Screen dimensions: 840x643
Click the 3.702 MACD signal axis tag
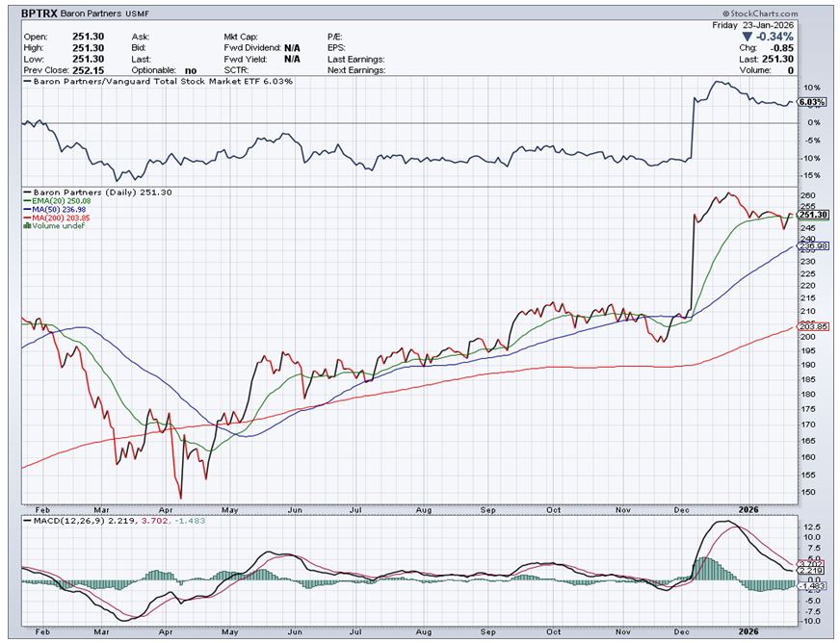click(813, 562)
